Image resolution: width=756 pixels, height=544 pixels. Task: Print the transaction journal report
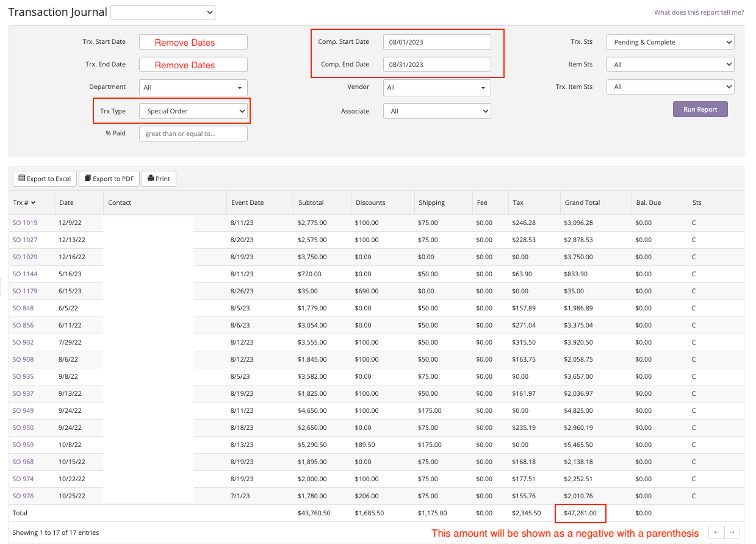(159, 179)
